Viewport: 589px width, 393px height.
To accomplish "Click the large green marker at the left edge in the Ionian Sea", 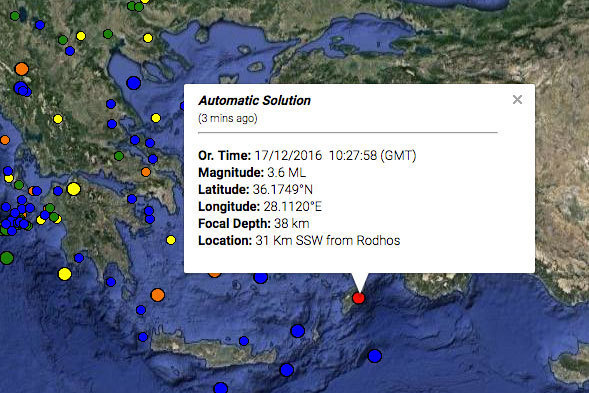I will point(7,258).
